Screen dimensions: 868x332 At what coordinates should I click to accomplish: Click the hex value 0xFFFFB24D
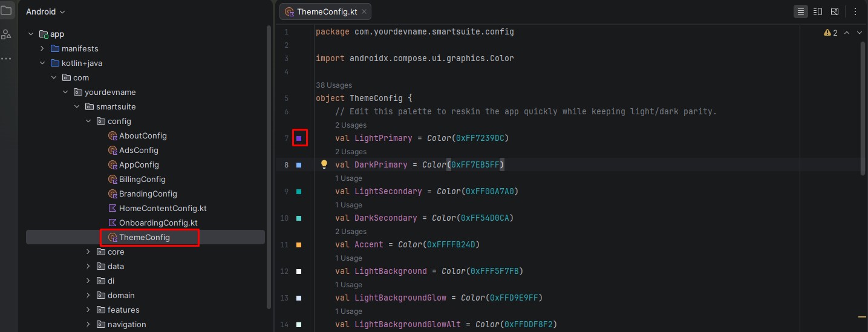[451, 244]
